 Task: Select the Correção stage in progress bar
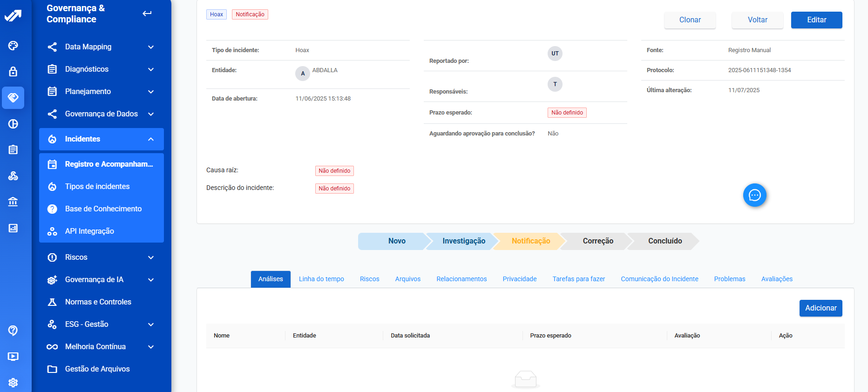597,241
